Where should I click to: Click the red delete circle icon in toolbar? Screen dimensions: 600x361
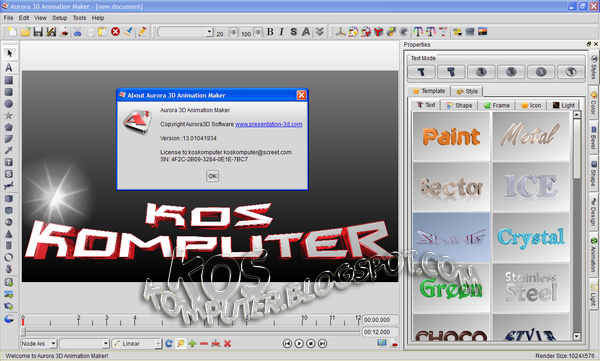(x=116, y=32)
